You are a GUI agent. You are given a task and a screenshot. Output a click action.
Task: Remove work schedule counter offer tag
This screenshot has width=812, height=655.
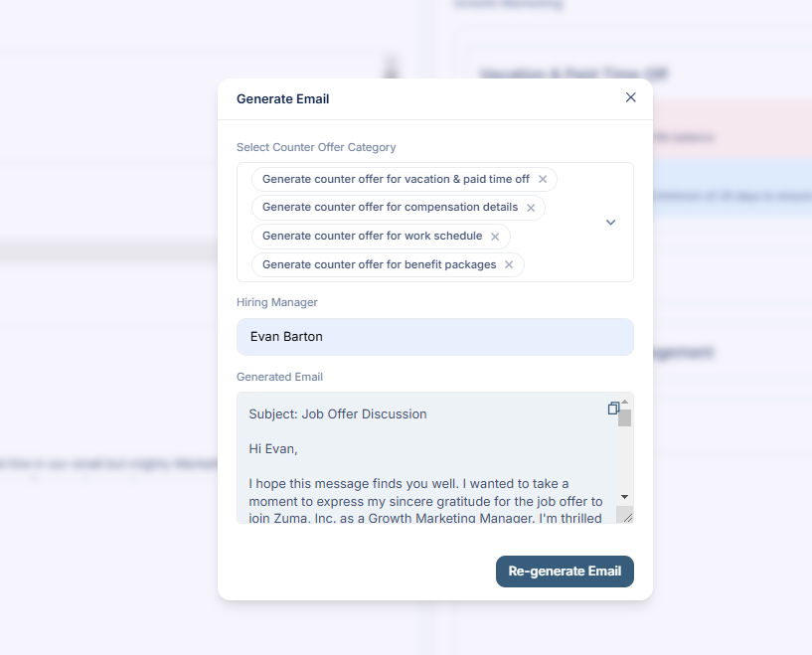pos(495,237)
